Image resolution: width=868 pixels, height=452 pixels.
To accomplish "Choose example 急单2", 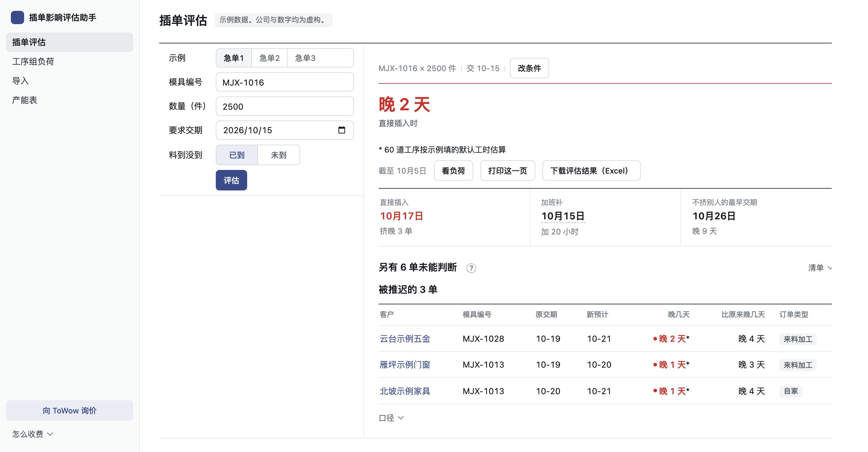I will pos(269,58).
